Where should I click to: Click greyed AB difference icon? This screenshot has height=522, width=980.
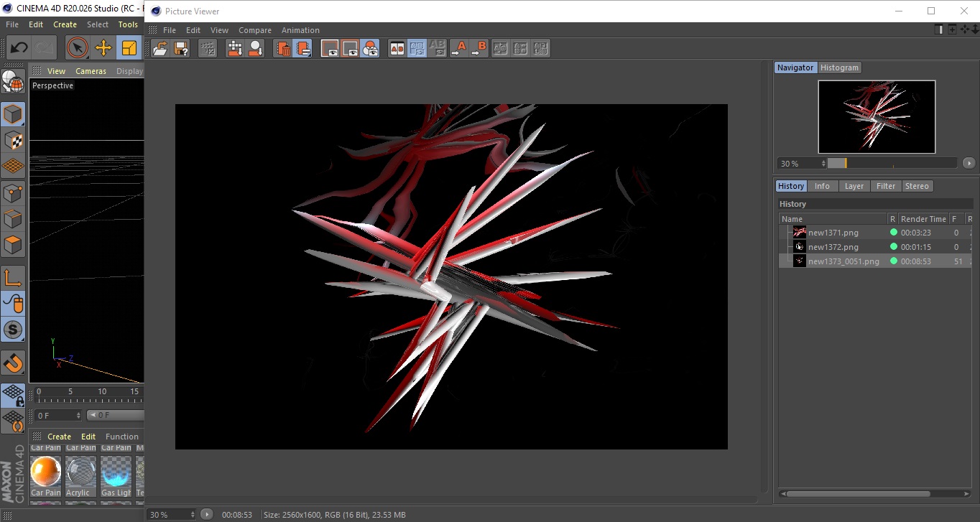pos(438,48)
